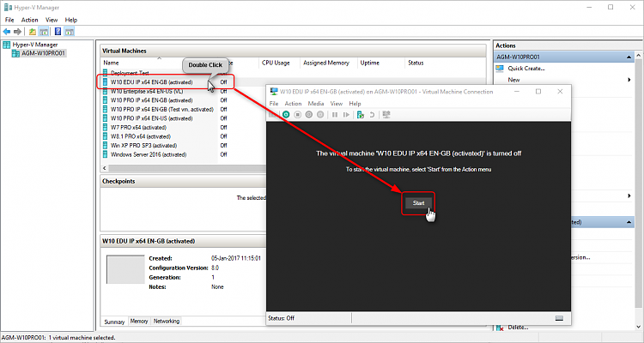Expand the lower submenu arrow in Actions pane
The image size is (644, 343).
(629, 196)
